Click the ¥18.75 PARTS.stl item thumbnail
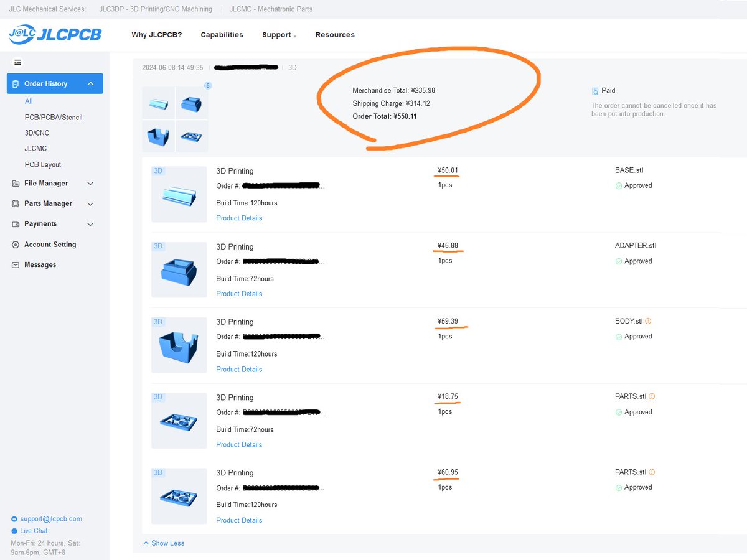The height and width of the screenshot is (560, 747). [x=179, y=421]
